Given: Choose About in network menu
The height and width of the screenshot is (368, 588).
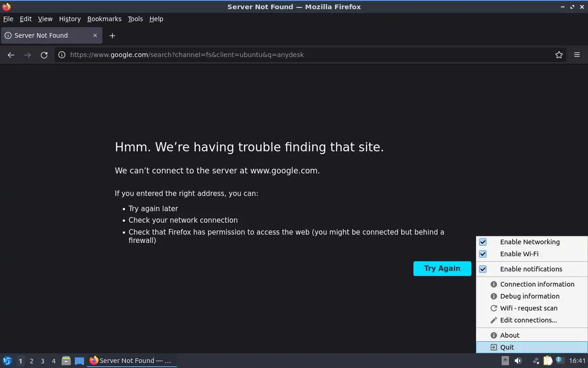Looking at the screenshot, I should point(532,335).
